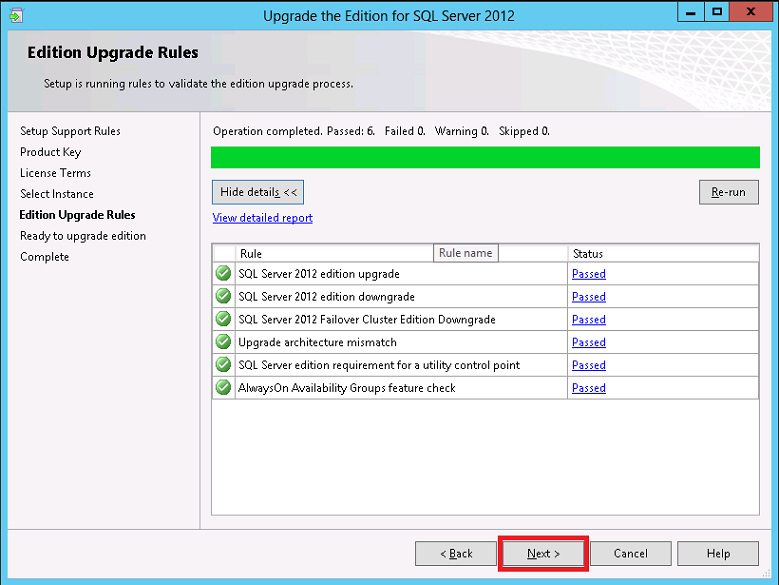Open Passed status for utility control point rule
This screenshot has width=779, height=585.
[x=589, y=365]
